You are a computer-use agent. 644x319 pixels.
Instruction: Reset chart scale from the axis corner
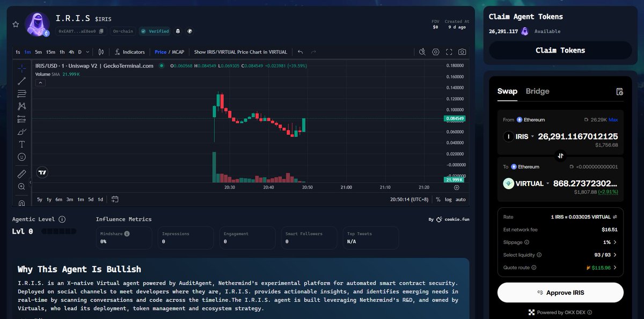pyautogui.click(x=457, y=187)
